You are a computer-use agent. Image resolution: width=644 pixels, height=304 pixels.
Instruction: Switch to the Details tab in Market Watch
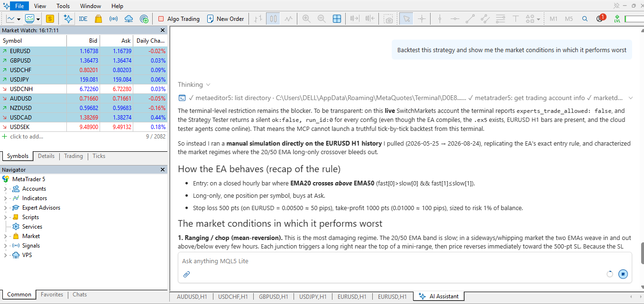(46, 156)
